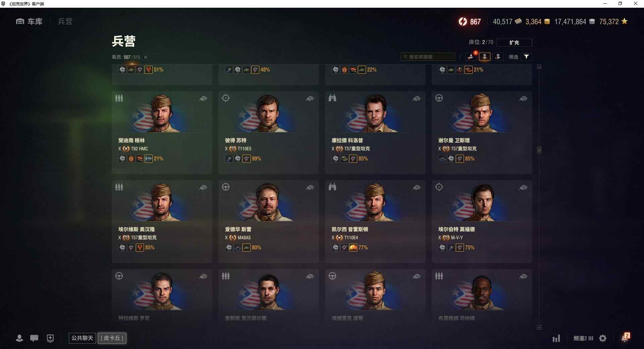
Task: Click the scrollbar down arrow of the crew list
Action: click(539, 327)
